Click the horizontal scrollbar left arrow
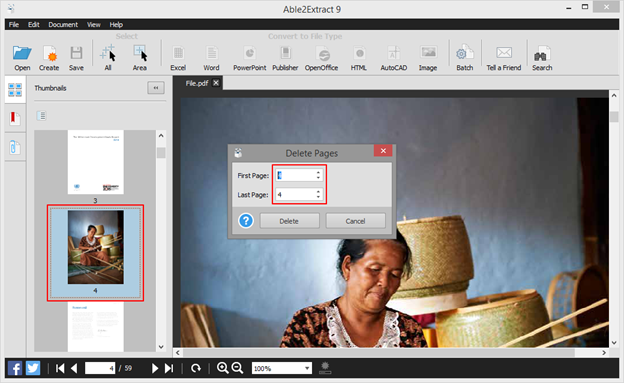Image resolution: width=624 pixels, height=383 pixels. pos(178,353)
